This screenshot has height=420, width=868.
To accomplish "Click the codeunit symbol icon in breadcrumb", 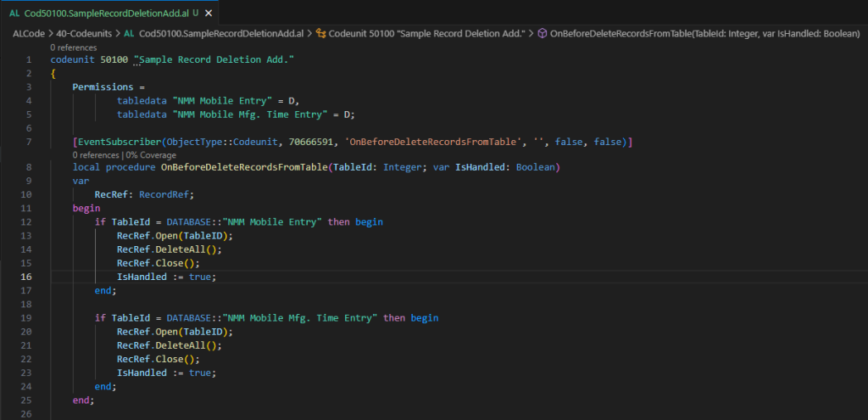I will tap(323, 34).
